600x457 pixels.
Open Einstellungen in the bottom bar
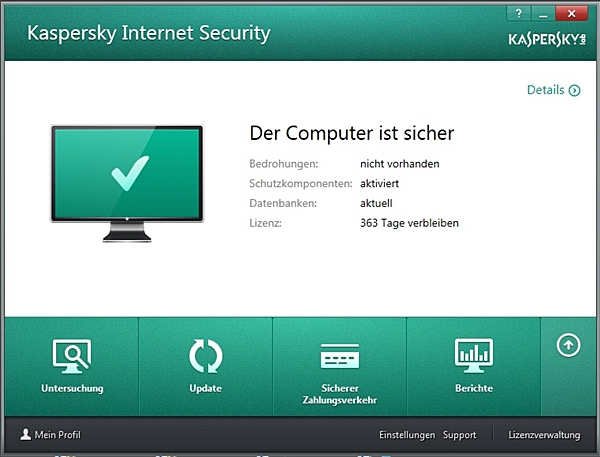click(407, 435)
